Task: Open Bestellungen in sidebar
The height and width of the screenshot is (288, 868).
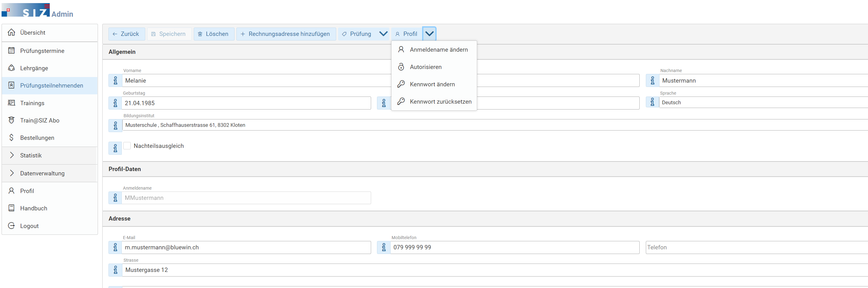Action: pos(49,138)
